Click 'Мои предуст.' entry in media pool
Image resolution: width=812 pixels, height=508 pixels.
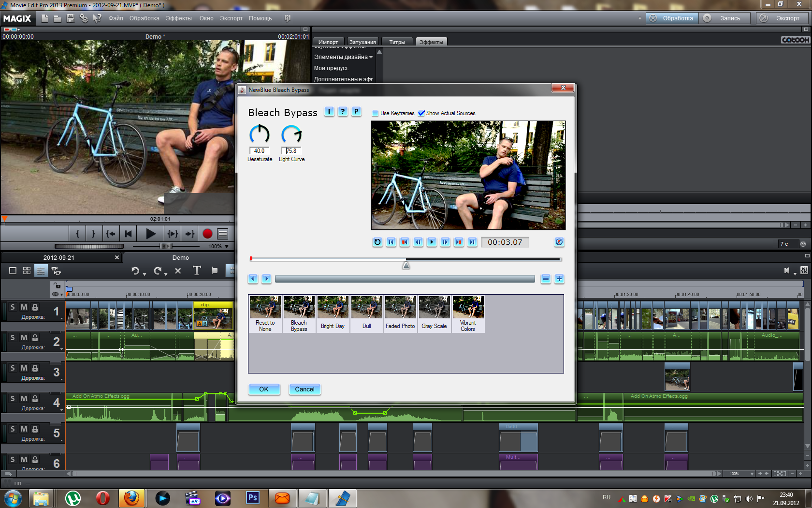pyautogui.click(x=332, y=68)
